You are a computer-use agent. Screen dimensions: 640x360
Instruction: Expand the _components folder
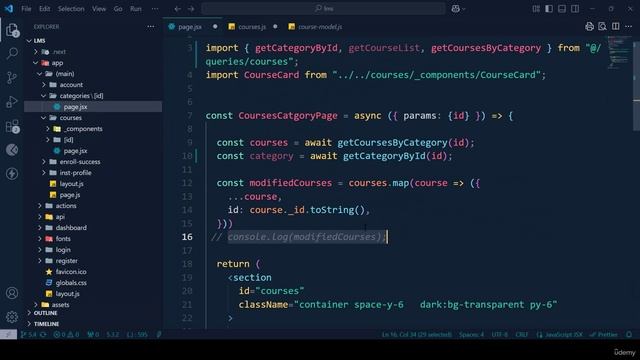[x=48, y=129]
